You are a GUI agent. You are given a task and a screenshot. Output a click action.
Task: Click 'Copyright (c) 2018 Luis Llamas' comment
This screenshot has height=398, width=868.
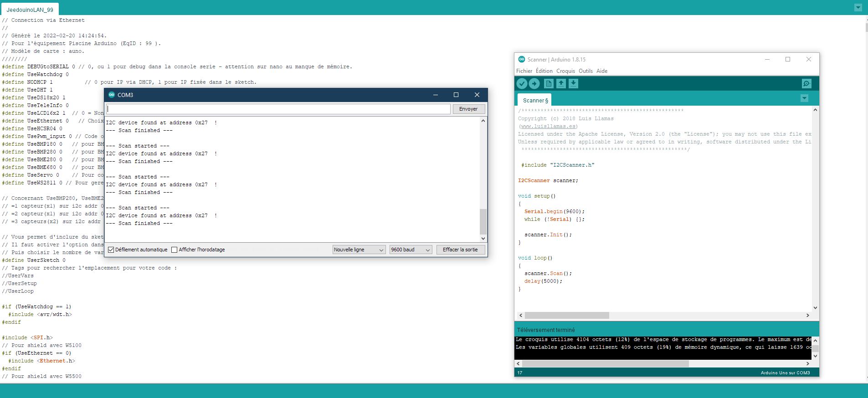(x=565, y=118)
